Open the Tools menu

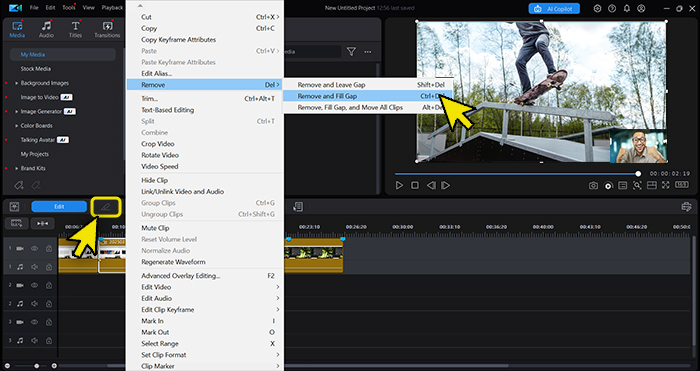tap(68, 8)
